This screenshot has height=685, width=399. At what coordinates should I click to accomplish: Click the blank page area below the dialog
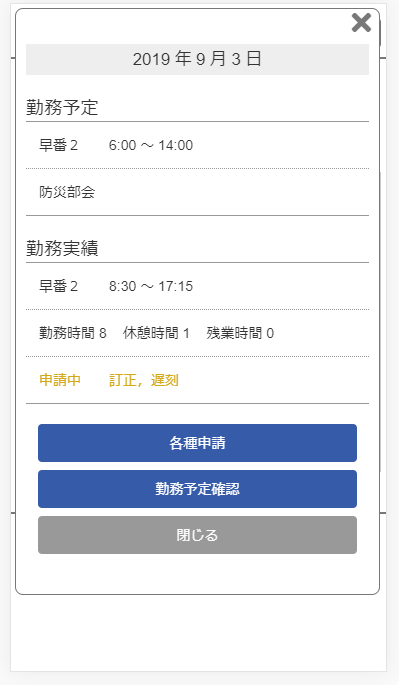pos(198,633)
